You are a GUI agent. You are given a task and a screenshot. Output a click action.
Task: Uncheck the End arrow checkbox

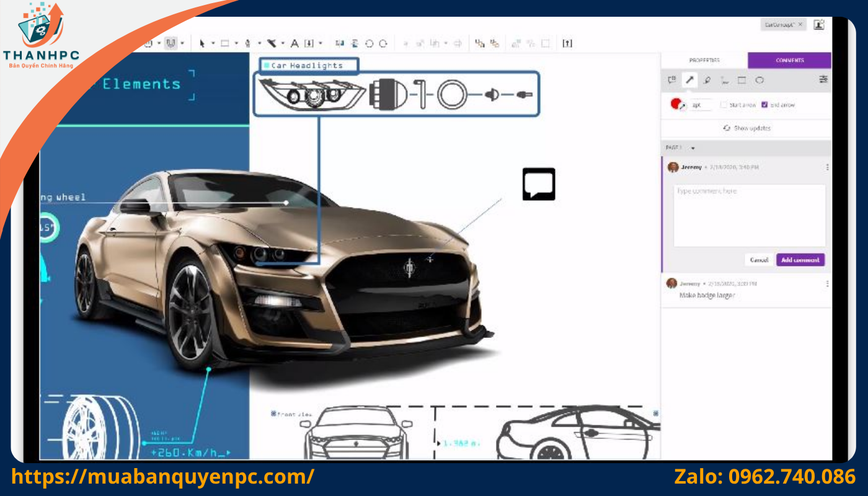tap(764, 105)
